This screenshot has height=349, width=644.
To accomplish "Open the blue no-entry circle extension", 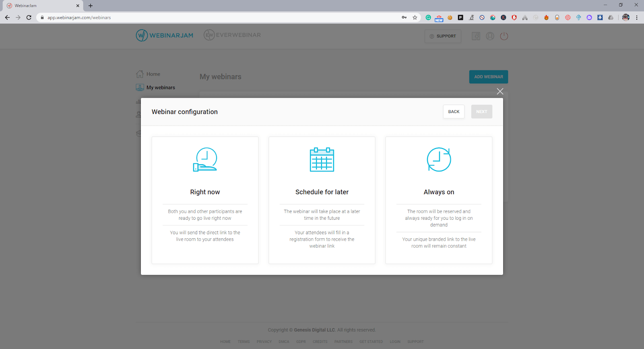I will coord(482,17).
